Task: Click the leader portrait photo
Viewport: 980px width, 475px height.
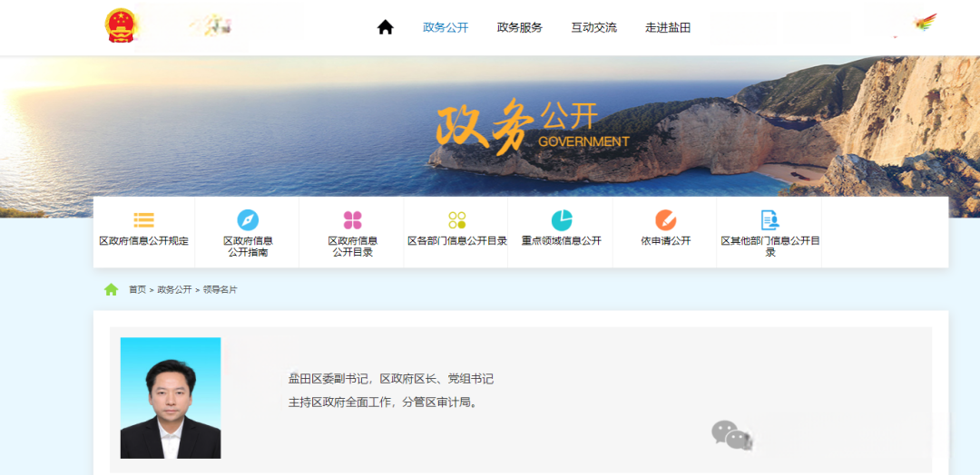Action: coord(171,398)
